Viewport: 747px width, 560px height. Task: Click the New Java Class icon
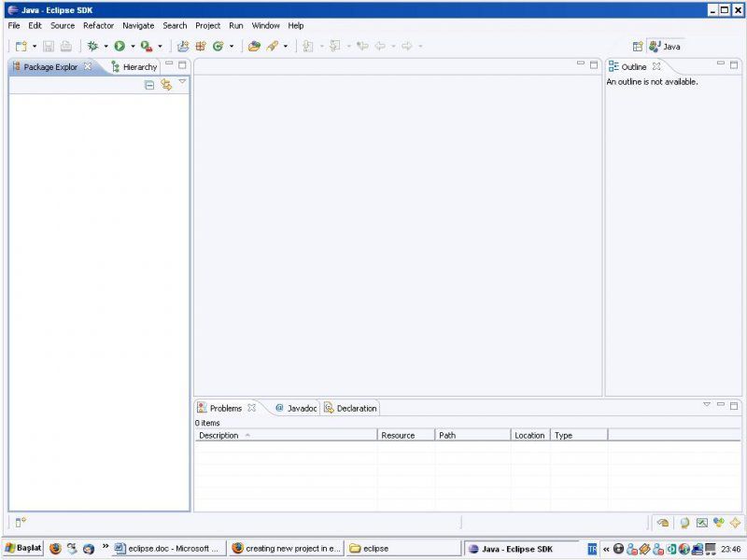coord(218,46)
